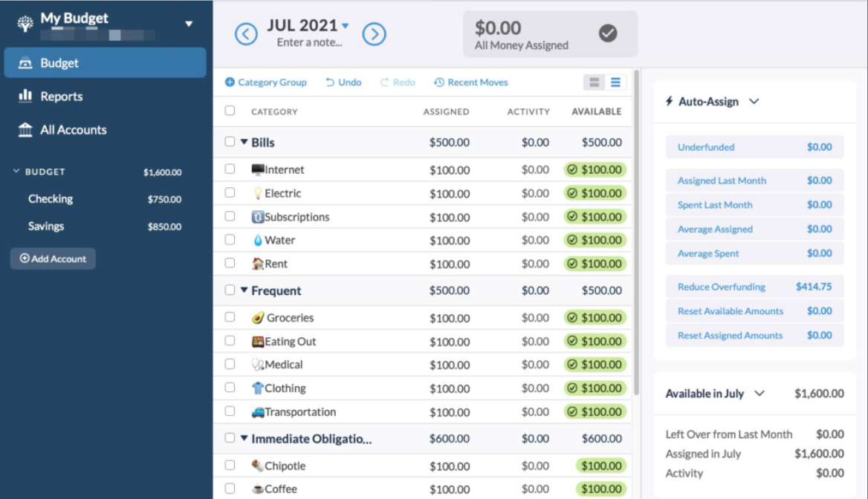The width and height of the screenshot is (868, 499).
Task: Check the Bills group checkbox
Action: tap(230, 142)
